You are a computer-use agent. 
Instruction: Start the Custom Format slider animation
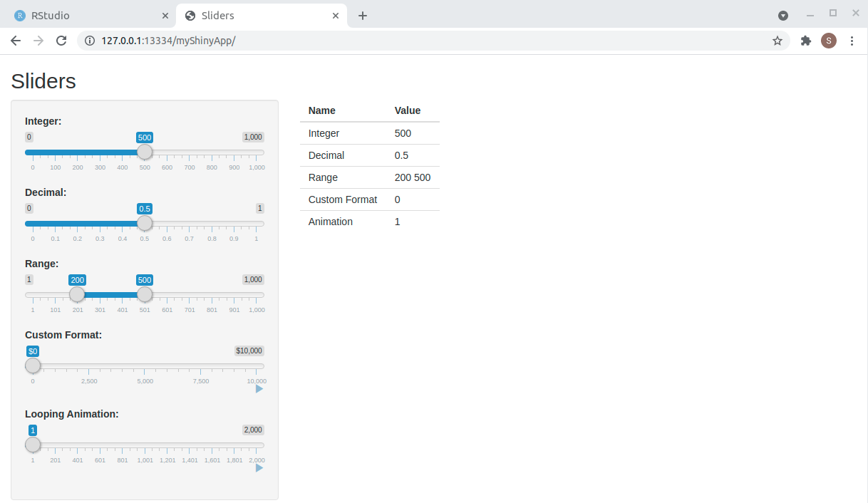(258, 389)
